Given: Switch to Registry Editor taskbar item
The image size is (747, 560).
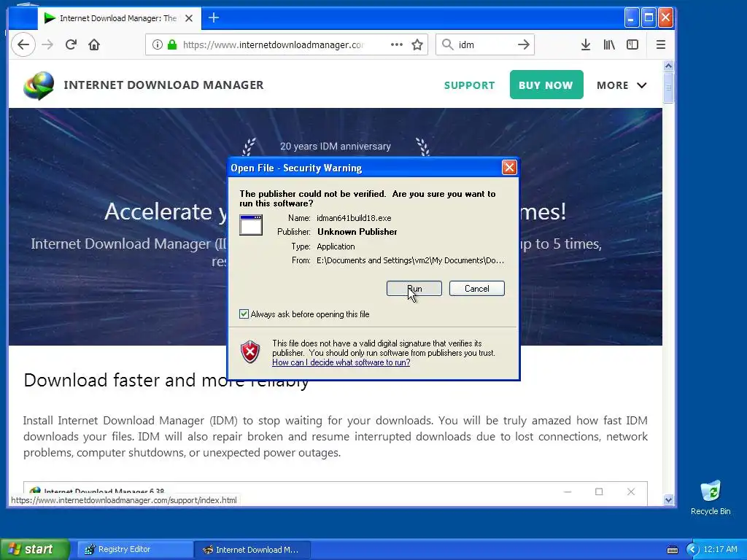Looking at the screenshot, I should pos(134,550).
